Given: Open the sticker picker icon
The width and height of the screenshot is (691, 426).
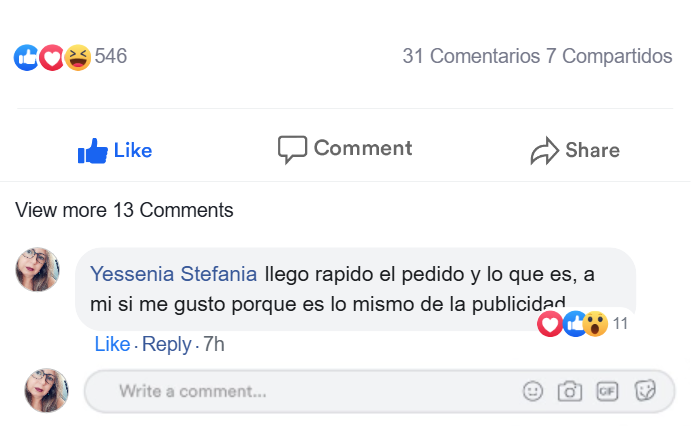Looking at the screenshot, I should (x=645, y=392).
